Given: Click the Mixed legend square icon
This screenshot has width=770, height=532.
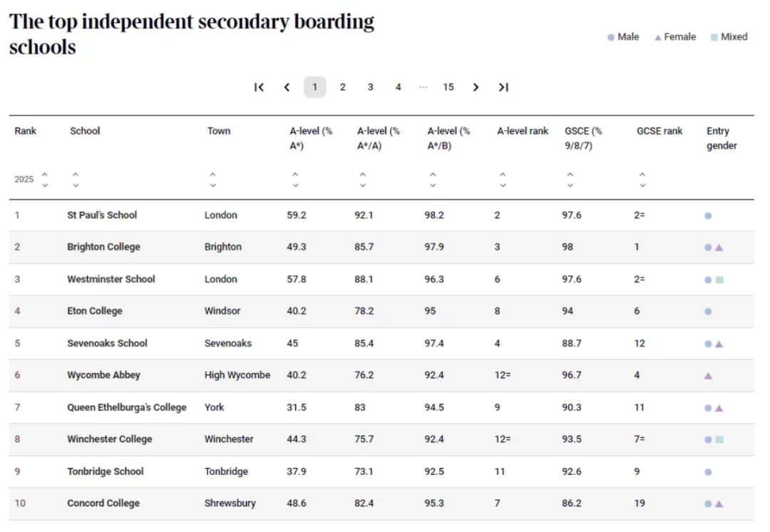Looking at the screenshot, I should pos(714,37).
